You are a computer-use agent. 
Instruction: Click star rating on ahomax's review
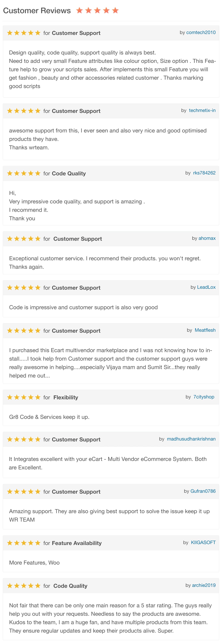(x=24, y=239)
